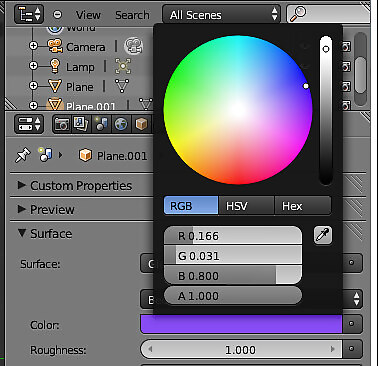Toggle render visibility for Camera row

click(x=346, y=47)
